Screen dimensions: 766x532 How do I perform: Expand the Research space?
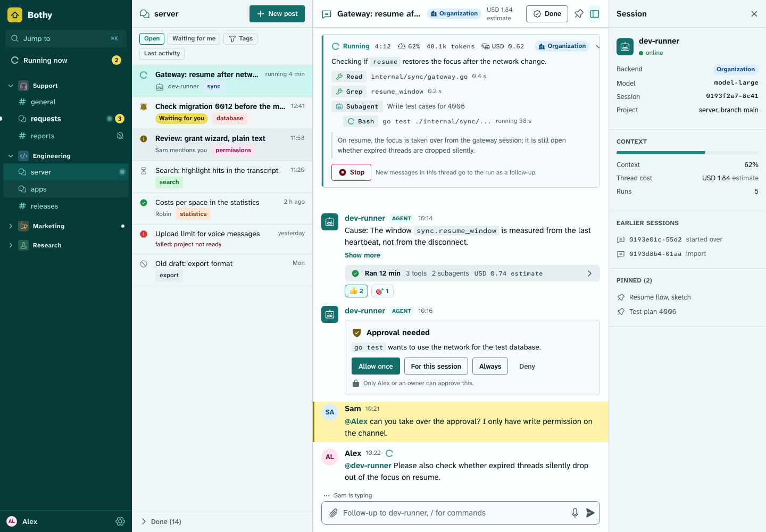tap(11, 245)
